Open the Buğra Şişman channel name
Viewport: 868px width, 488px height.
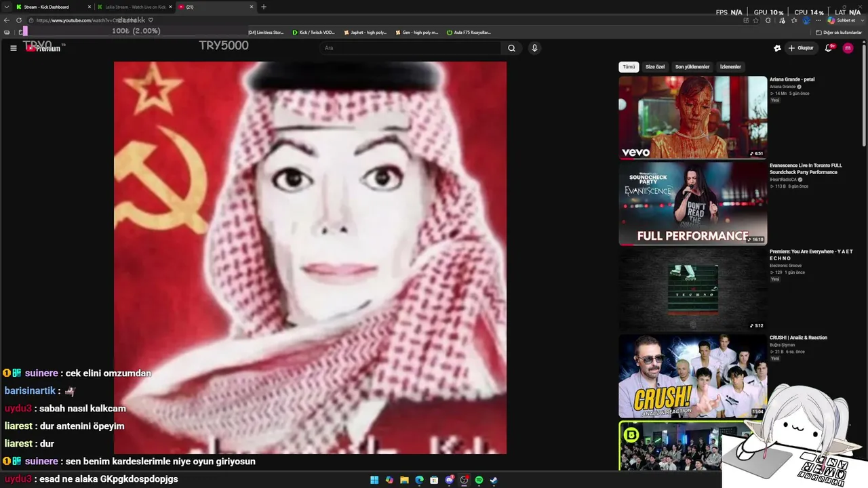coord(782,345)
